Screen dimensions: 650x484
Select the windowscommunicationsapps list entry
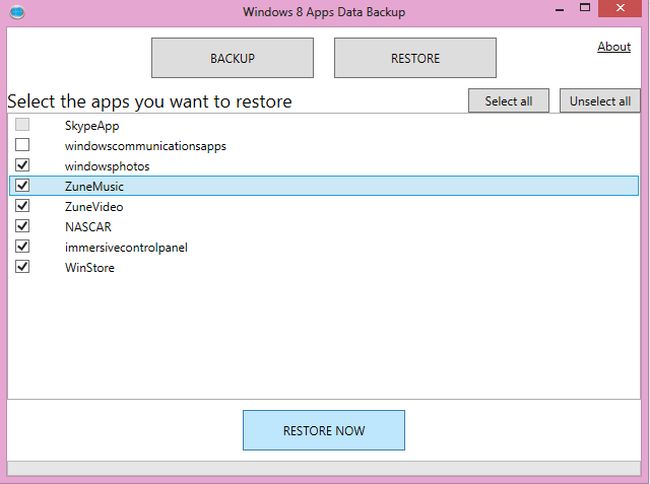(x=324, y=145)
